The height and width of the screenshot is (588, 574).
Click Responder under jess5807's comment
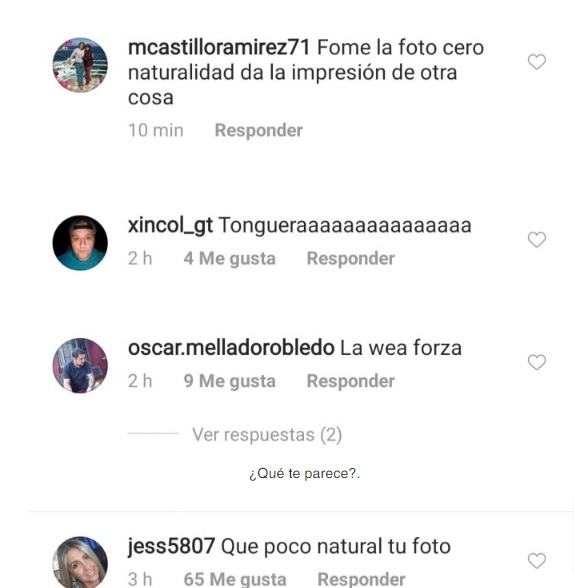point(361,579)
